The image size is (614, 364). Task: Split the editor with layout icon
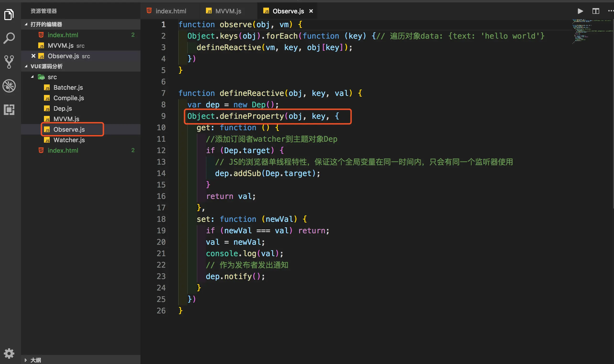click(x=596, y=11)
